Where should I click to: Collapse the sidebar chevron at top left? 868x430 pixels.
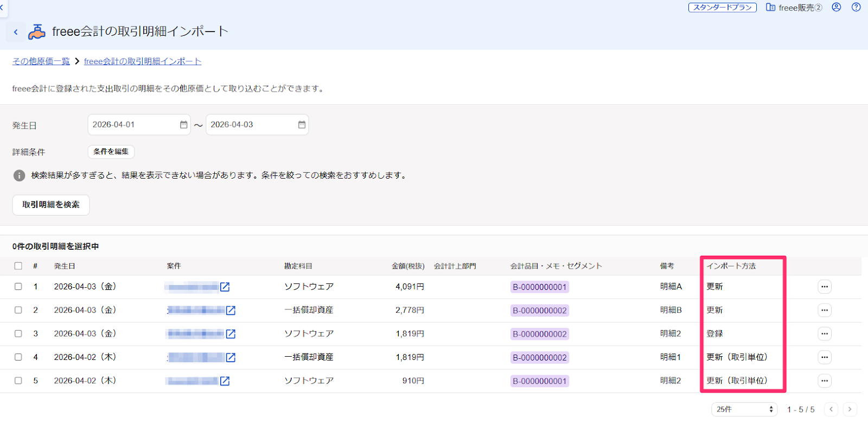tap(2, 8)
